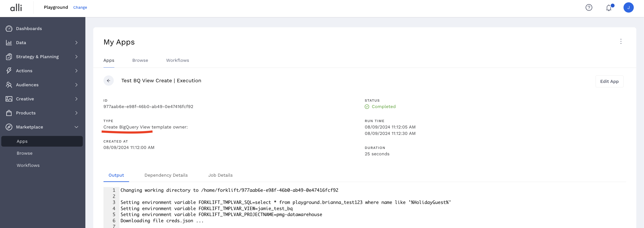
Task: Open the three-dot menu in My Apps
Action: pyautogui.click(x=621, y=42)
